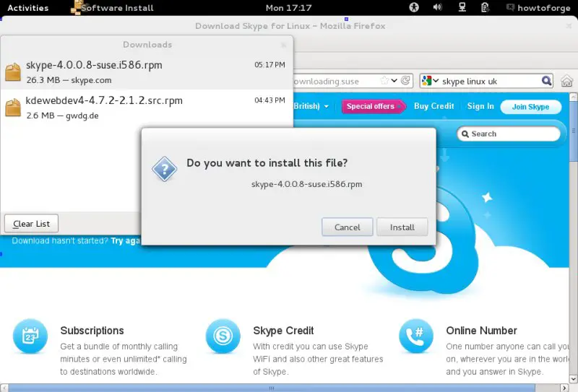Open the network icon in top bar
The width and height of the screenshot is (578, 392).
462,7
